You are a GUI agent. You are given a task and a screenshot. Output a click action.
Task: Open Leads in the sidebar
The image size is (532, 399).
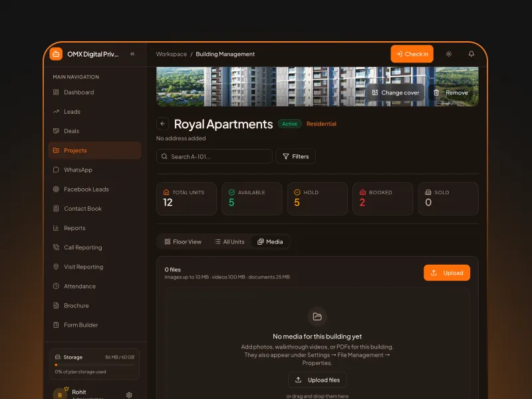coord(94,112)
